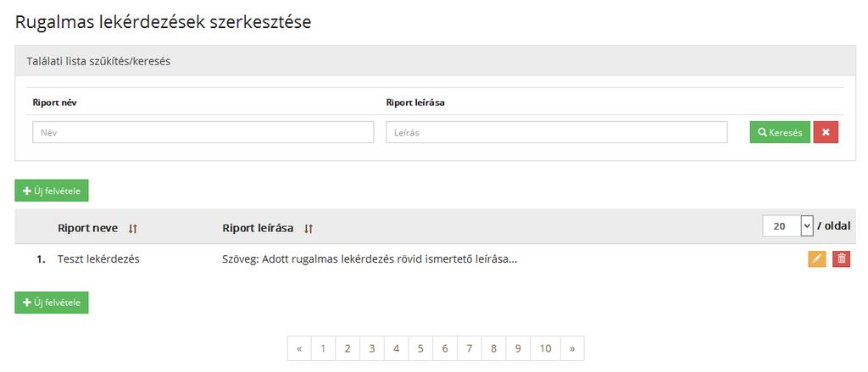The height and width of the screenshot is (372, 868).
Task: Clear search filters with red X button
Action: pos(826,132)
